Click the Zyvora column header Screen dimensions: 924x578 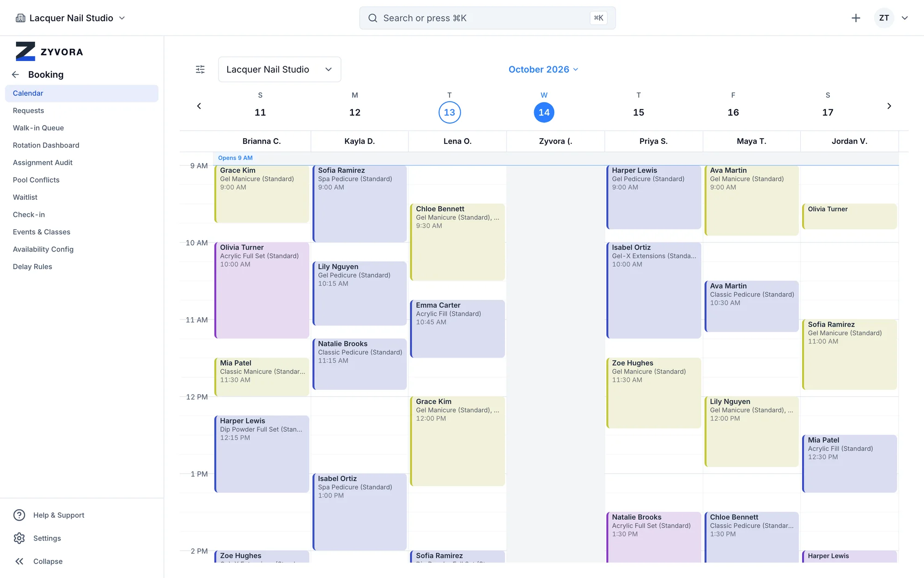click(x=555, y=141)
